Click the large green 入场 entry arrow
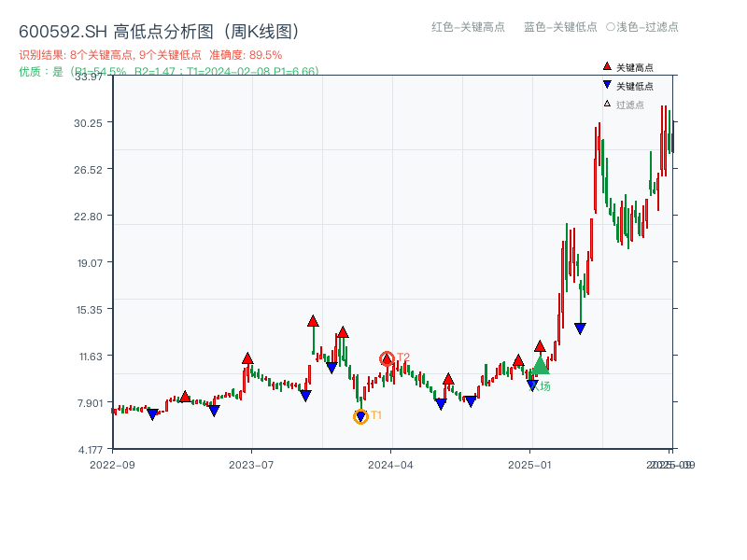 pos(541,367)
